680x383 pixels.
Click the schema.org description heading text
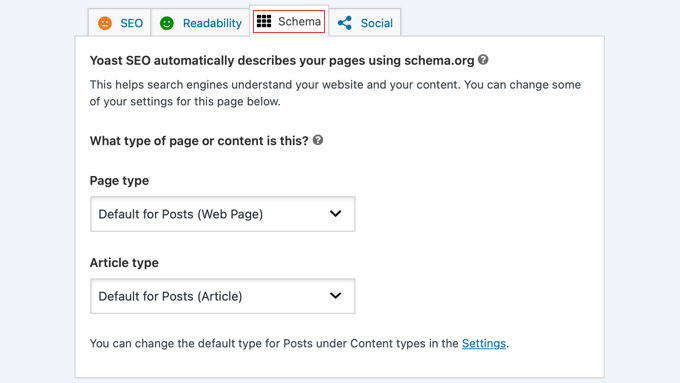tap(282, 60)
